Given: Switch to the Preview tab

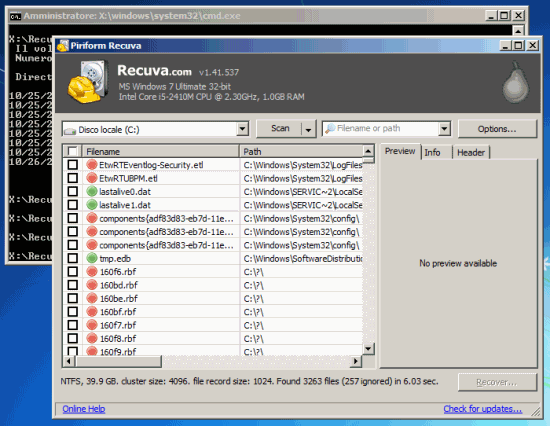Looking at the screenshot, I should [400, 151].
